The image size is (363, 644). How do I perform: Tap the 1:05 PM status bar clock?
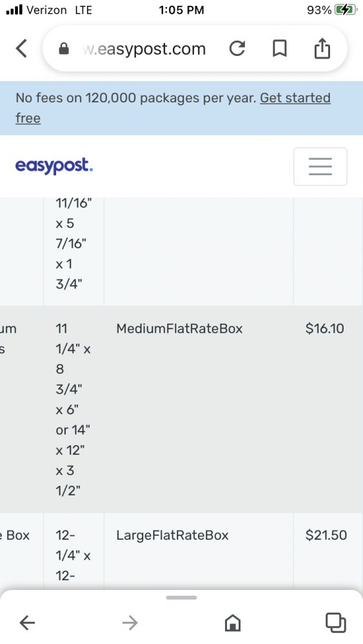[x=181, y=10]
